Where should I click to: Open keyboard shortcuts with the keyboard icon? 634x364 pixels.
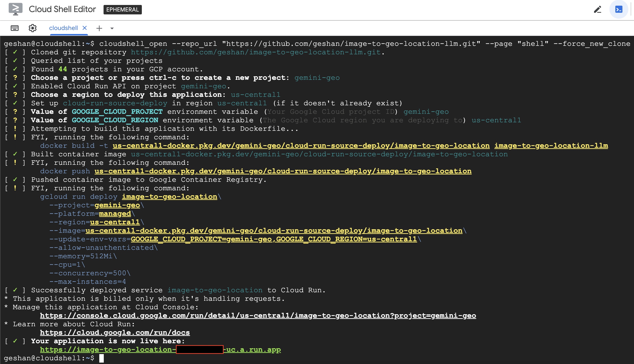tap(14, 28)
